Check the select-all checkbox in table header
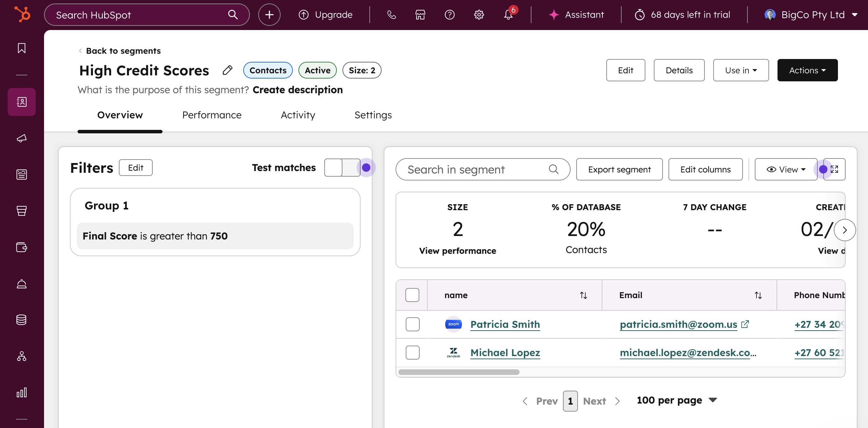868x428 pixels. pos(412,295)
